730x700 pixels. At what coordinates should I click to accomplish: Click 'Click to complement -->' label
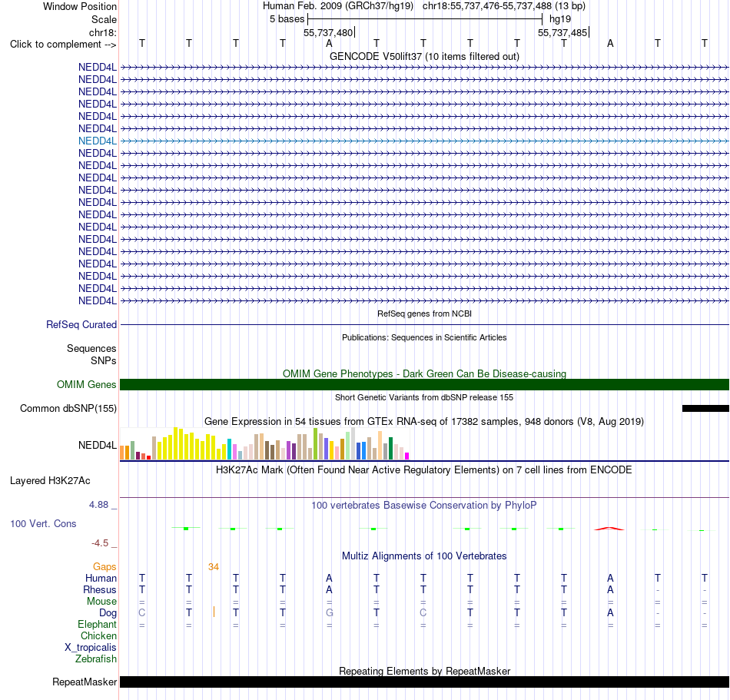63,45
